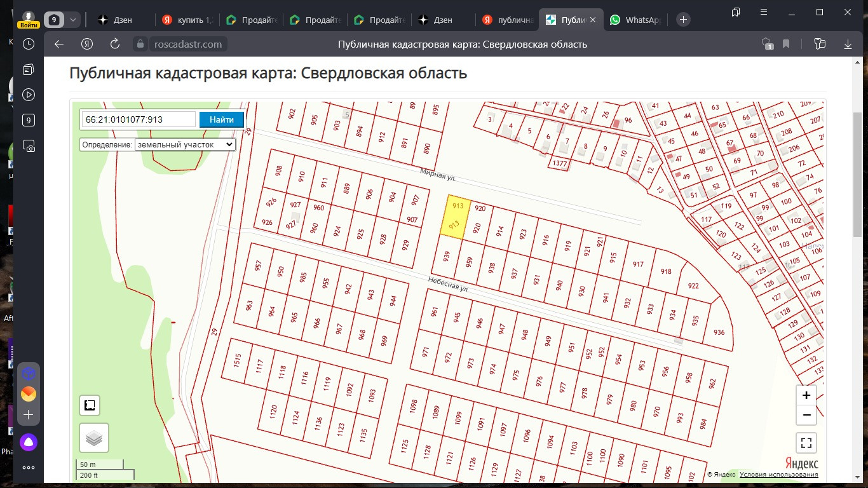Click the map ruler measurement tool

tap(90, 405)
